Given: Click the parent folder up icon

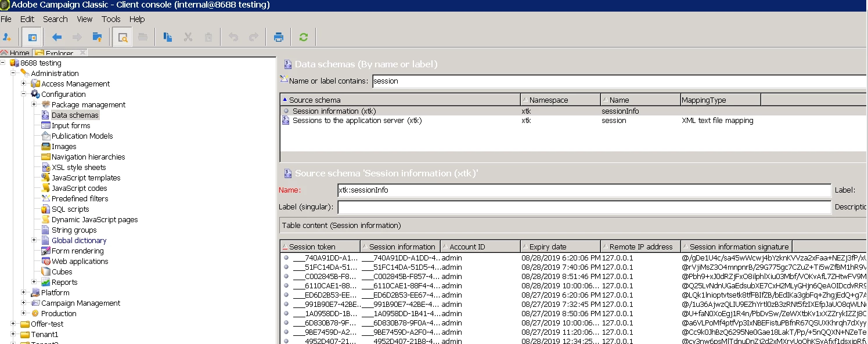Looking at the screenshot, I should click(x=98, y=37).
